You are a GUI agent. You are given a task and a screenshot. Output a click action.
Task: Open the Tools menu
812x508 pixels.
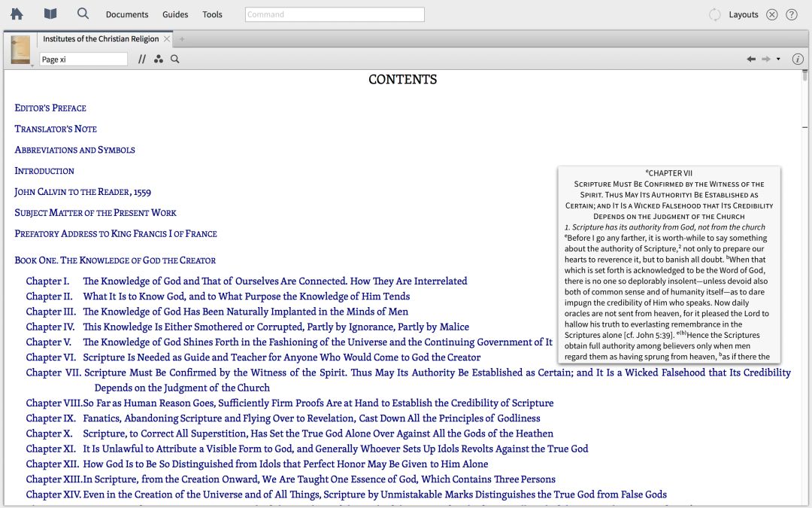[x=212, y=14]
